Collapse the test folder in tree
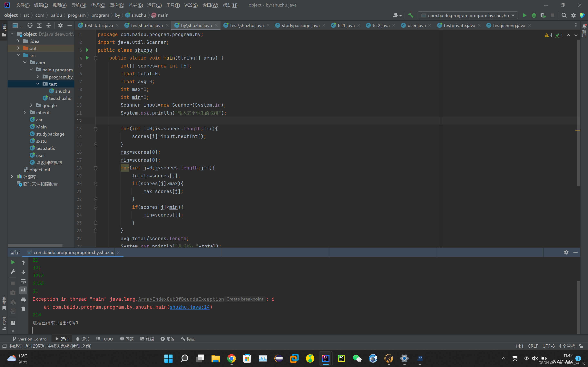The height and width of the screenshot is (367, 588). 38,84
